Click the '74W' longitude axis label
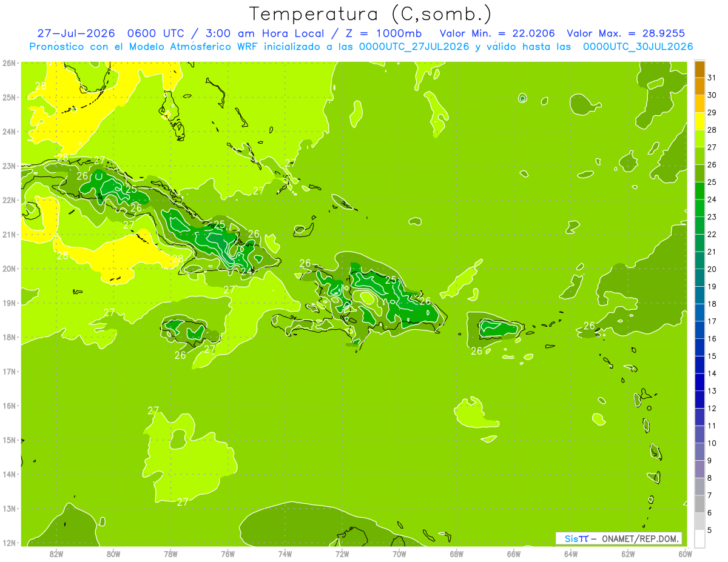The height and width of the screenshot is (562, 728). (x=285, y=554)
